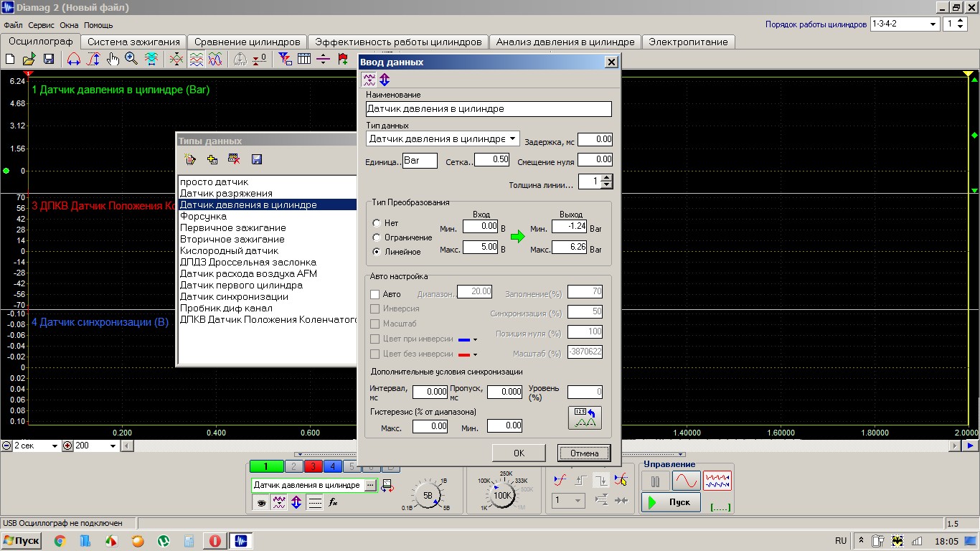Open a file with the folder icon
The width and height of the screenshot is (980, 551).
[x=29, y=59]
